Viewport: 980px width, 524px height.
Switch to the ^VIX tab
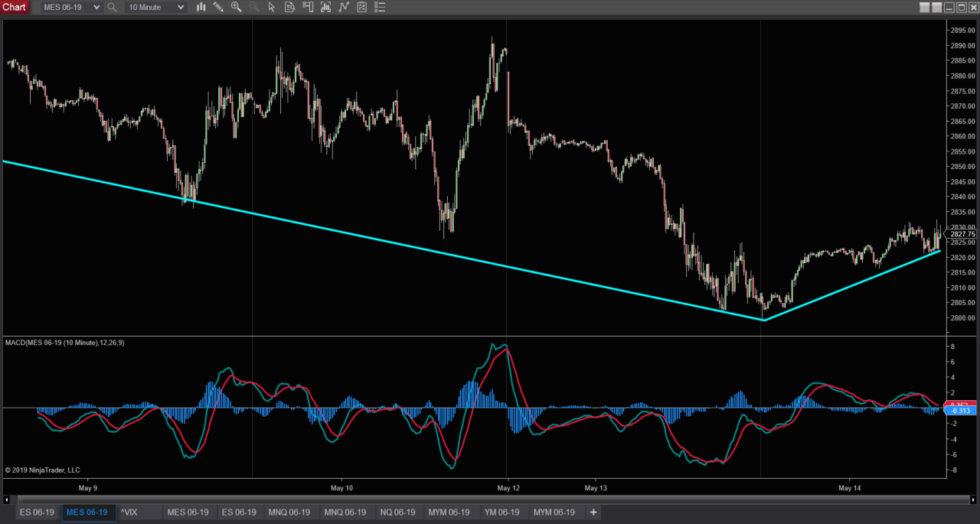(129, 512)
